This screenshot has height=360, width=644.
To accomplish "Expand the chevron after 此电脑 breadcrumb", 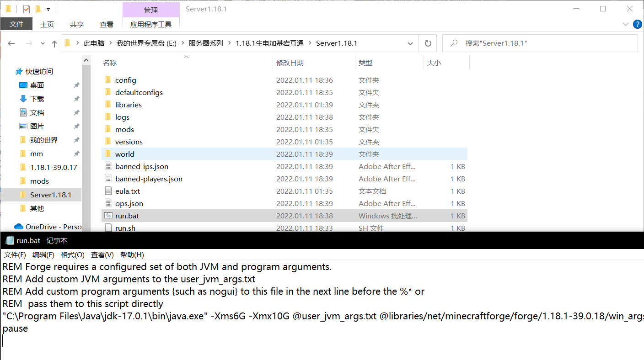I will [110, 43].
